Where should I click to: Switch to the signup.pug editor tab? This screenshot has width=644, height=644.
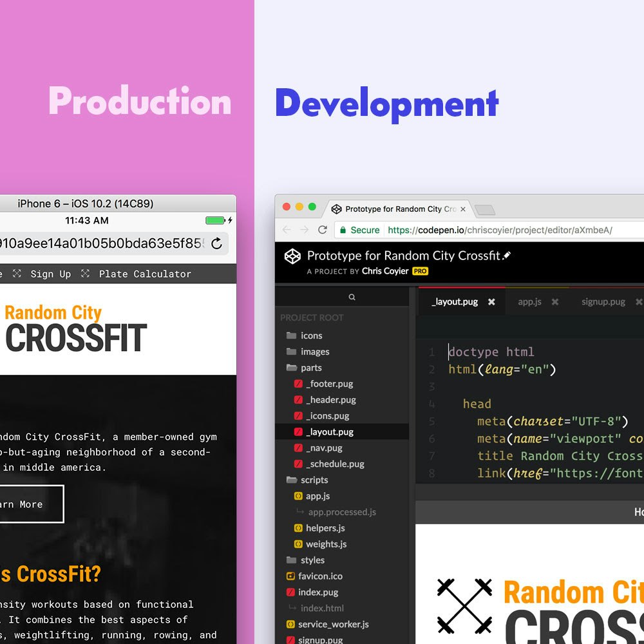pos(603,302)
